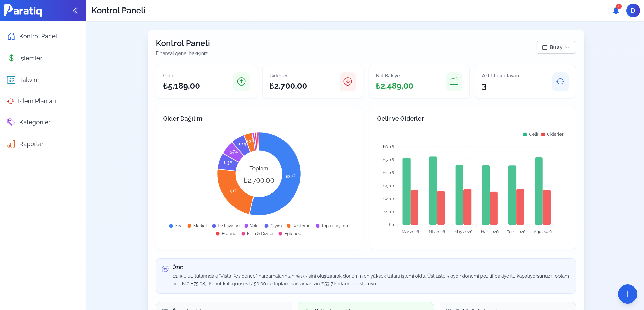
Task: Toggle Yakıt legend entry
Action: click(x=252, y=226)
